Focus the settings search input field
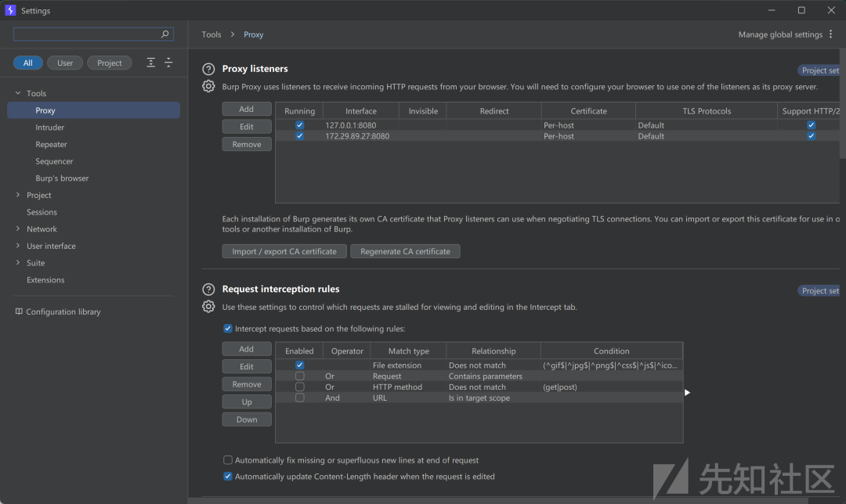 coord(86,34)
